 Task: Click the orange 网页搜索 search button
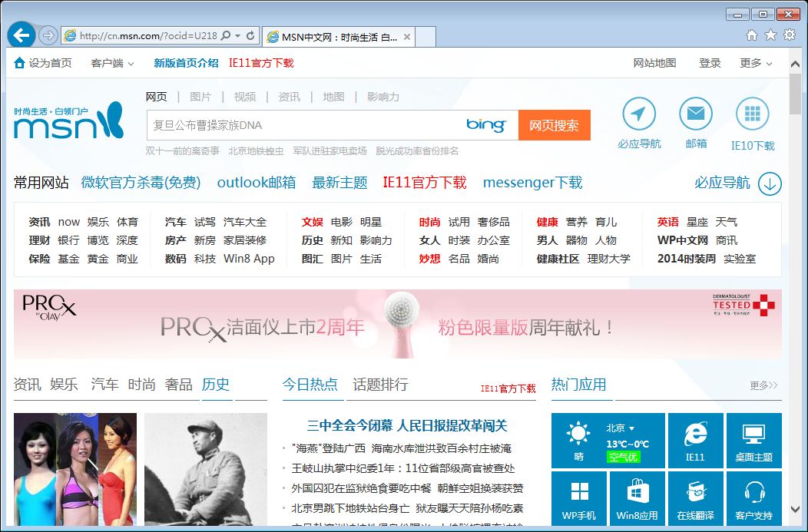[x=555, y=124]
